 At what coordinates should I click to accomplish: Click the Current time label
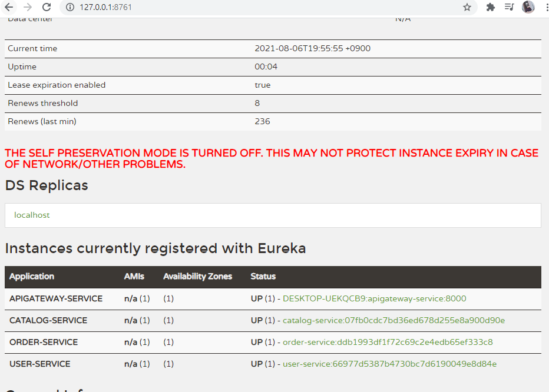click(x=32, y=48)
